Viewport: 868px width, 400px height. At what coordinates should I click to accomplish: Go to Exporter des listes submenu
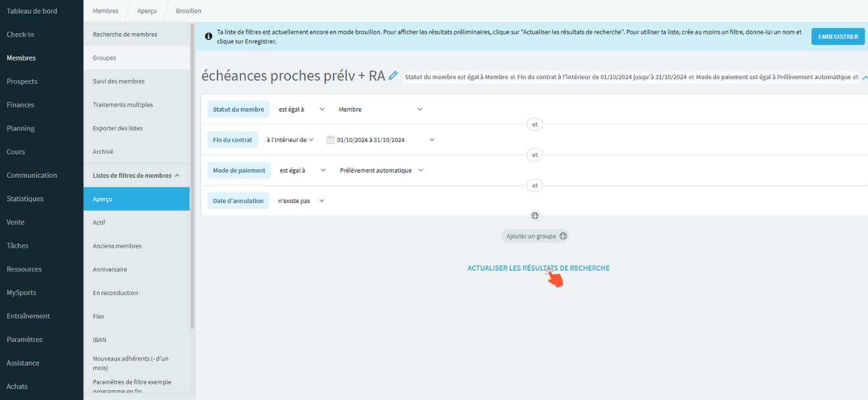click(136, 128)
